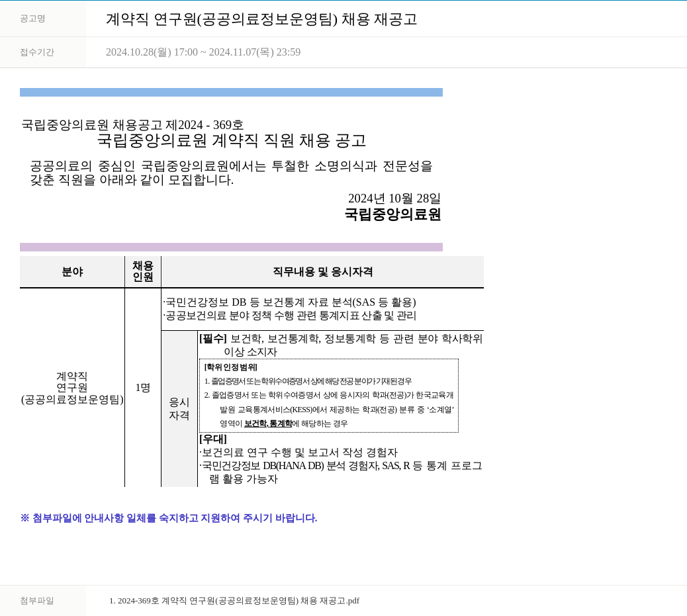
Task: Click the application period 2024.10.28(월) 17:00 ~ 2024.11.07(목) 23:59
Action: click(203, 52)
